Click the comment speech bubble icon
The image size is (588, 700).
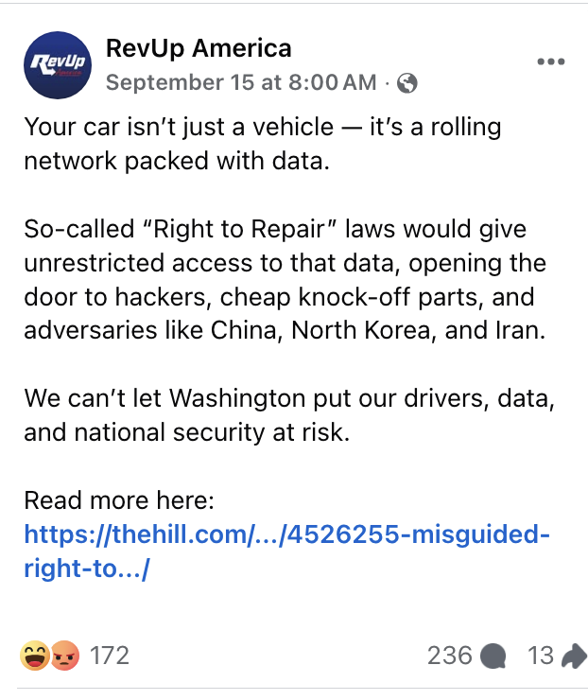point(493,656)
